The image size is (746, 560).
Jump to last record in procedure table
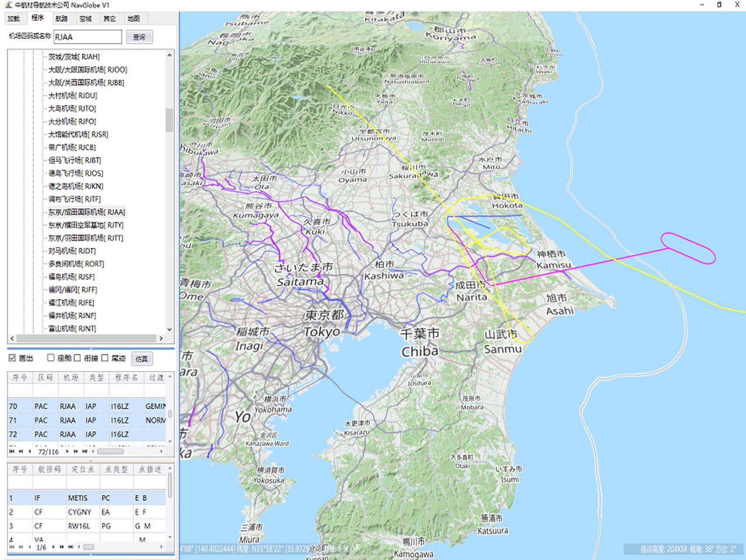(x=85, y=451)
